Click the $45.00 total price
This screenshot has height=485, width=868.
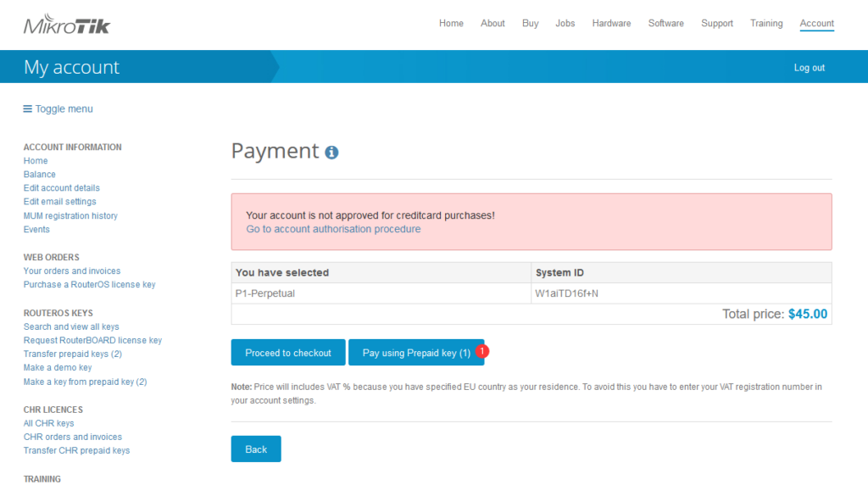click(808, 314)
